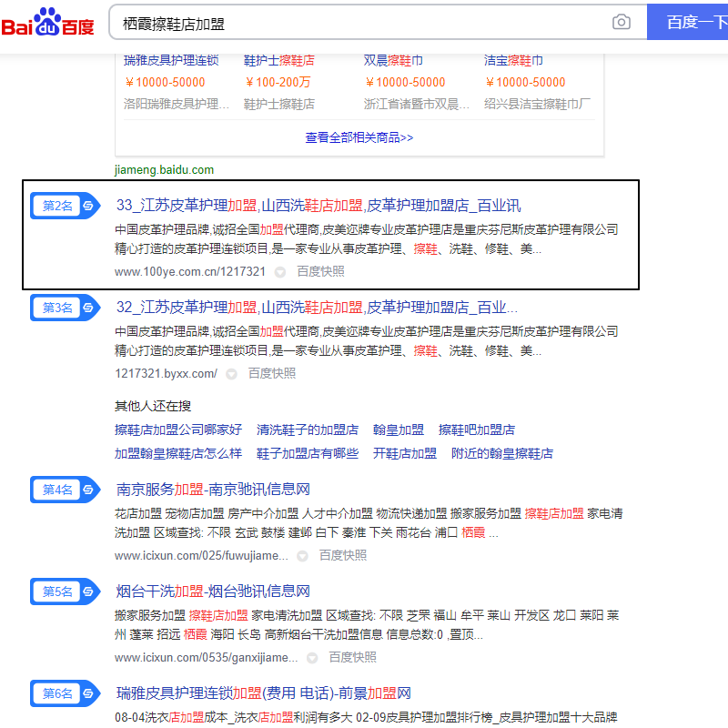Expand dropdown arrow next to 1217321.byxx.com/

[x=232, y=374]
